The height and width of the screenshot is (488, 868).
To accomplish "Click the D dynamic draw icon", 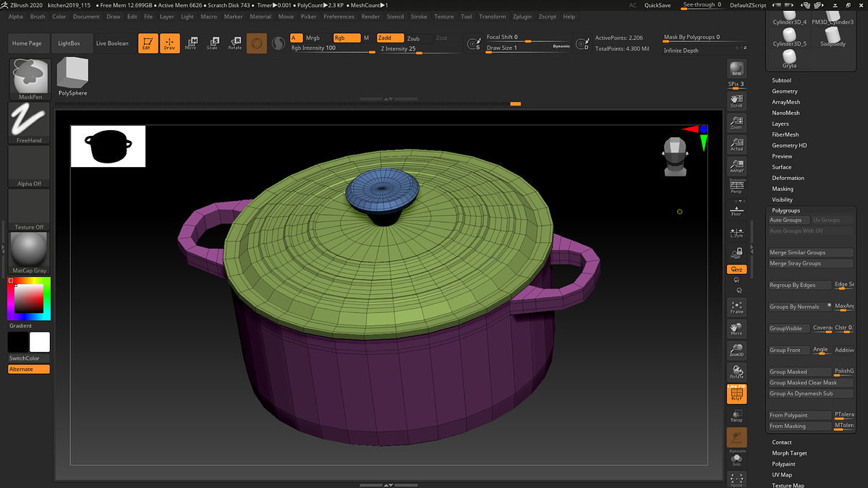I will pos(583,45).
